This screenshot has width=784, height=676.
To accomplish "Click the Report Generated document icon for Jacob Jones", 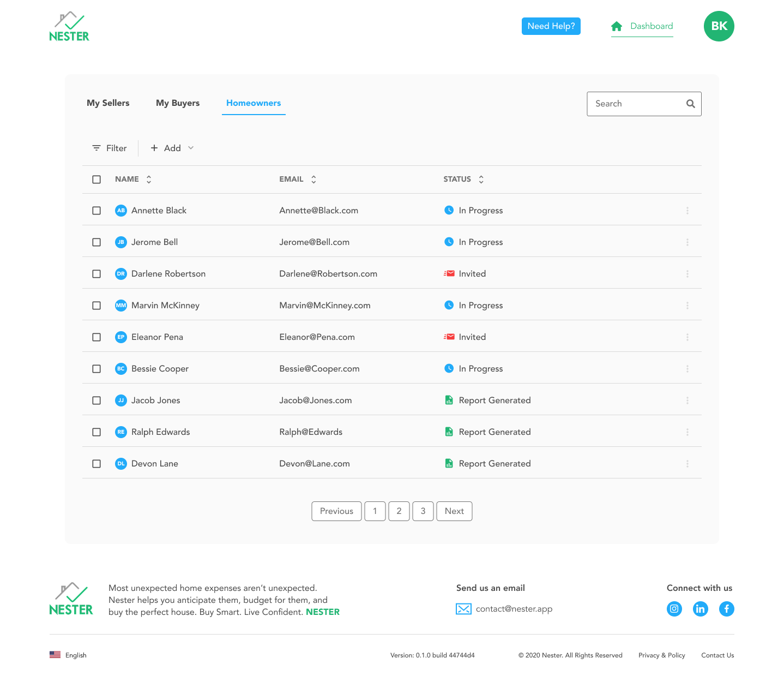I will [x=449, y=400].
